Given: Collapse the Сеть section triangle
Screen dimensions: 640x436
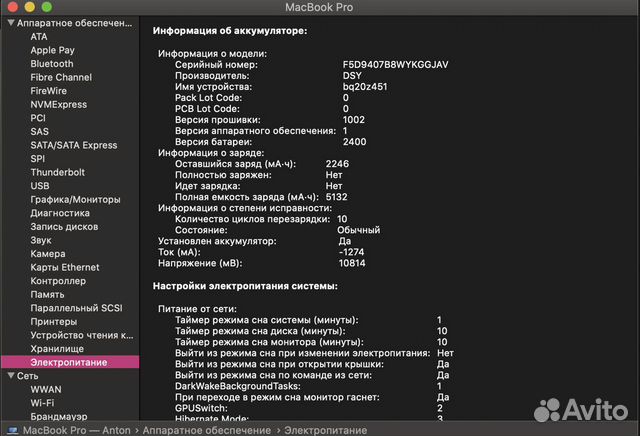Looking at the screenshot, I should pyautogui.click(x=11, y=376).
